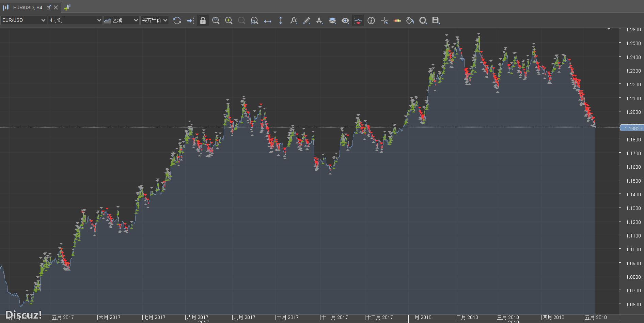Toggle the eye visibility icon
The image size is (644, 323).
click(345, 20)
